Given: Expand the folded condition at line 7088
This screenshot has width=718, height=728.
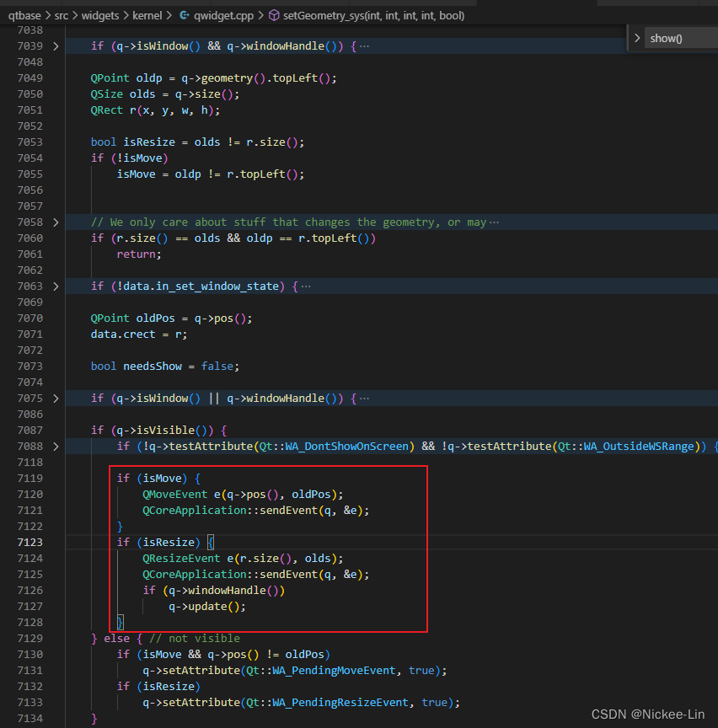Looking at the screenshot, I should click(56, 446).
